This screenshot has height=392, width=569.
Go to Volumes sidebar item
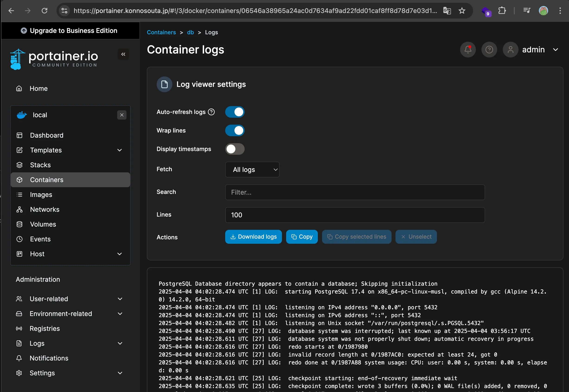(43, 224)
